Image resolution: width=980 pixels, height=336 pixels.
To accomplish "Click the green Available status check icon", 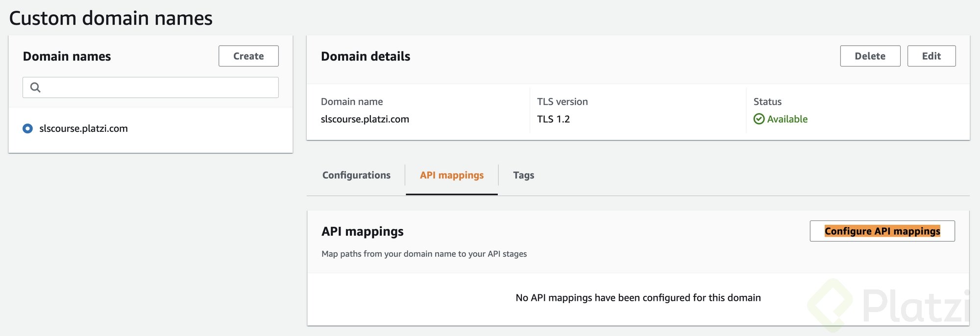I will pyautogui.click(x=759, y=119).
